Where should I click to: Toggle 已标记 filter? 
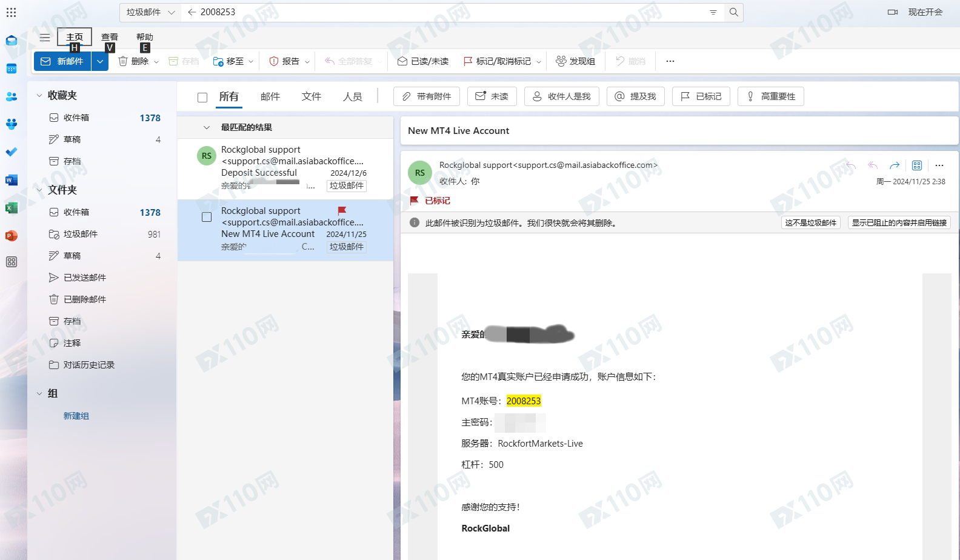pos(701,96)
